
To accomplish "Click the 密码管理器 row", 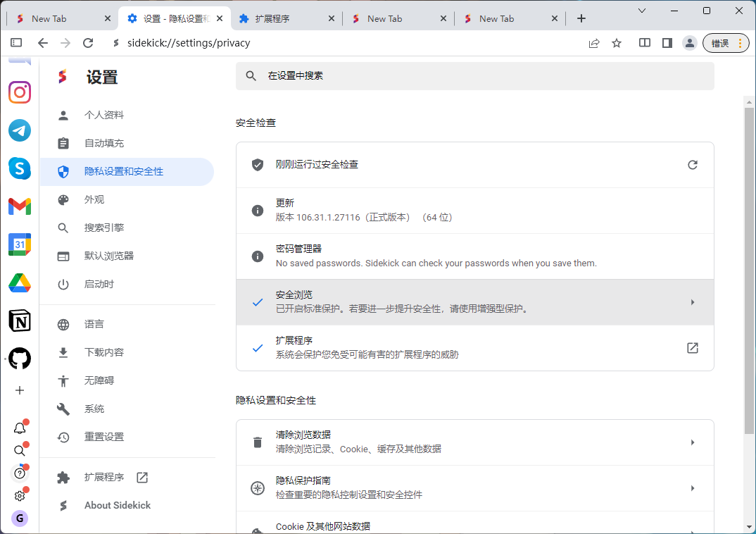I will click(475, 256).
